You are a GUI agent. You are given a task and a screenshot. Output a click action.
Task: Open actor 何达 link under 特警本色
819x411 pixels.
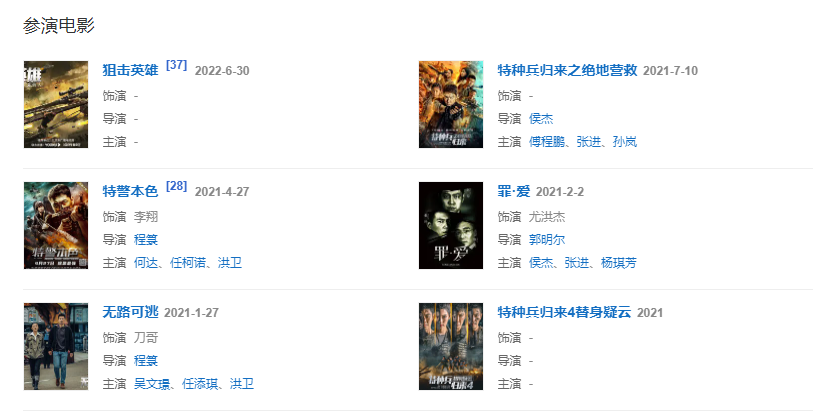pyautogui.click(x=146, y=263)
